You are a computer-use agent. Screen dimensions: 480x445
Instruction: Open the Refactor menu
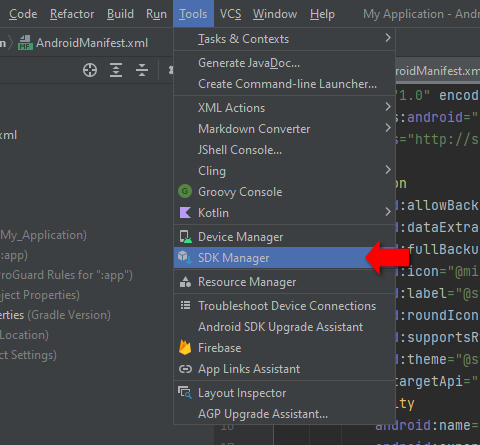(72, 14)
